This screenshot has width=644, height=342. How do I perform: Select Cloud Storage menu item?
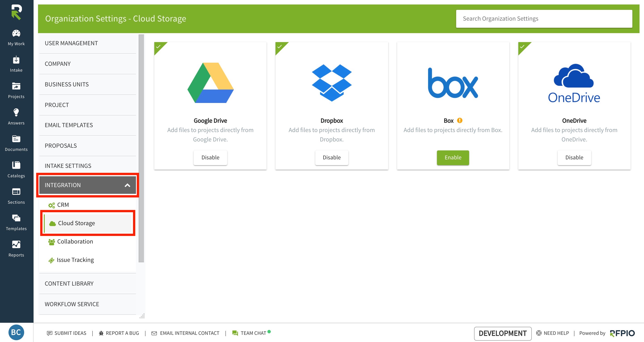point(87,223)
